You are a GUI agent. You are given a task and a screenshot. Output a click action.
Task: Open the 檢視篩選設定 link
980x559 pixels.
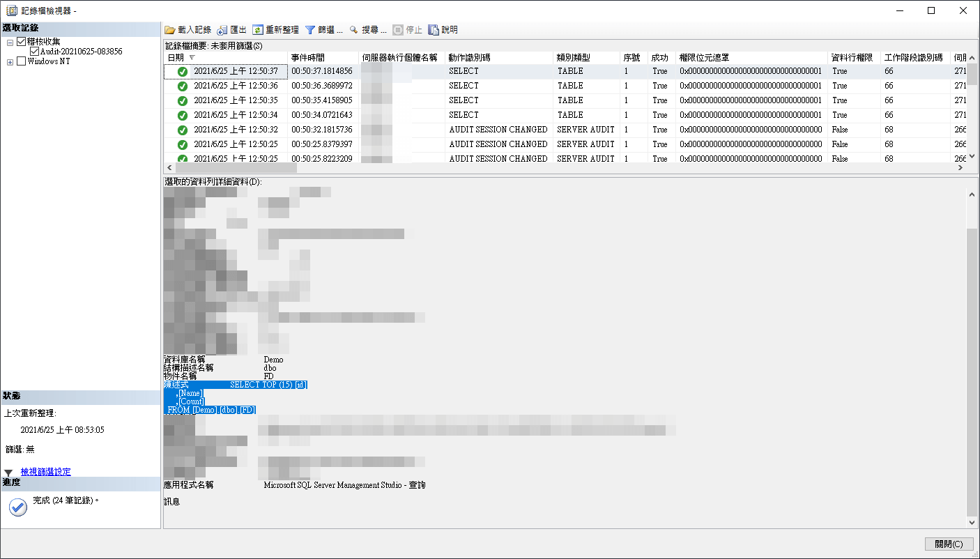point(45,471)
